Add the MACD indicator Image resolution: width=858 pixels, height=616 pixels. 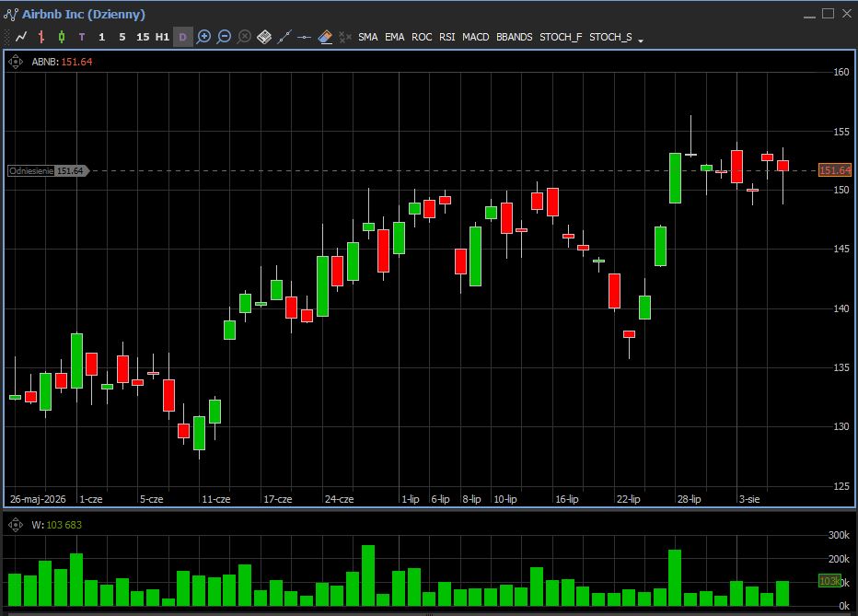click(476, 37)
